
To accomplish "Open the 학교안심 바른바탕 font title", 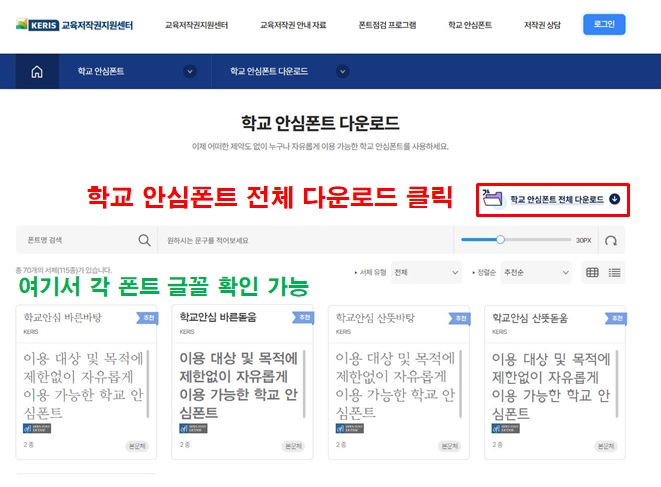I will (63, 317).
